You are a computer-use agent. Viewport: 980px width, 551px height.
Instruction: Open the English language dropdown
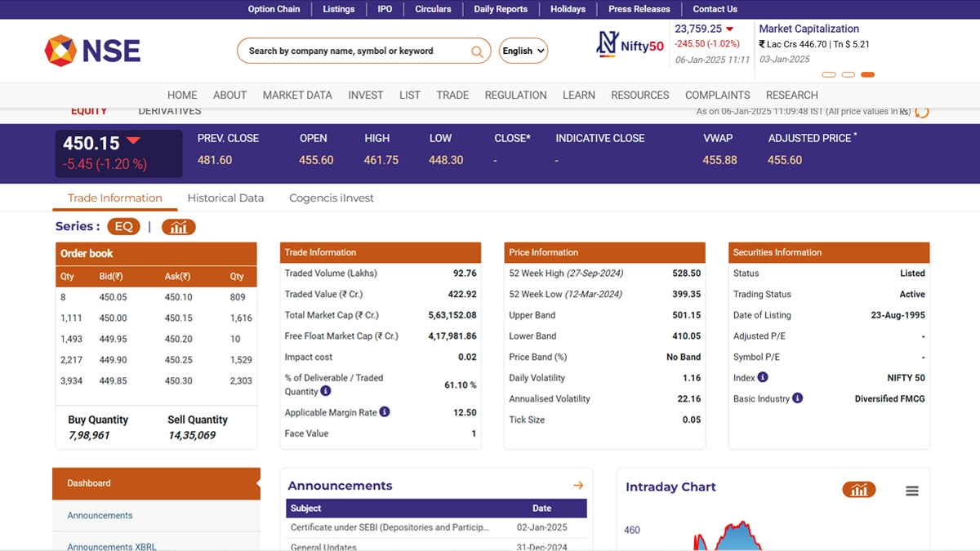pos(523,51)
